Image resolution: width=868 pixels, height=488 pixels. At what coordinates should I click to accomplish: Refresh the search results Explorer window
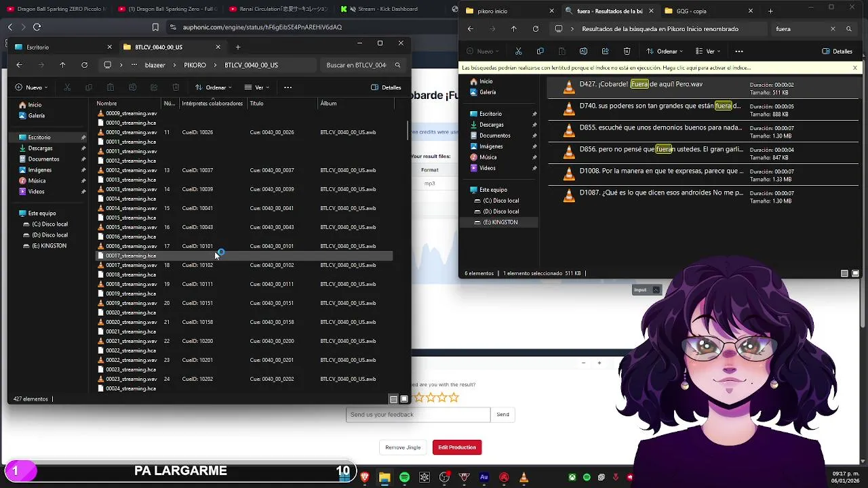[x=535, y=29]
